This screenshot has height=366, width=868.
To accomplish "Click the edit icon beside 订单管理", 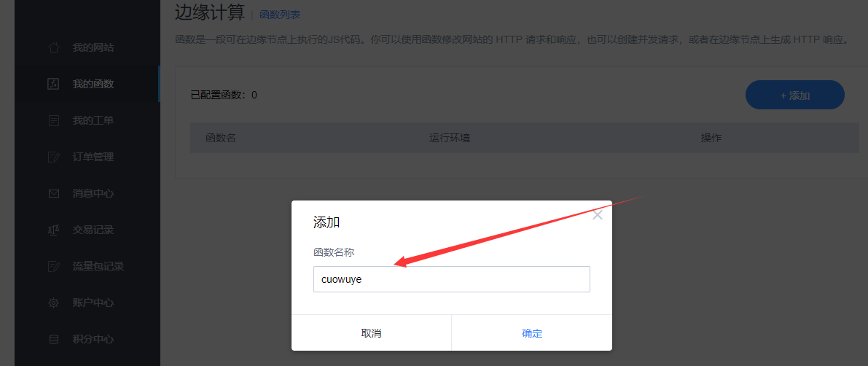I will 54,157.
